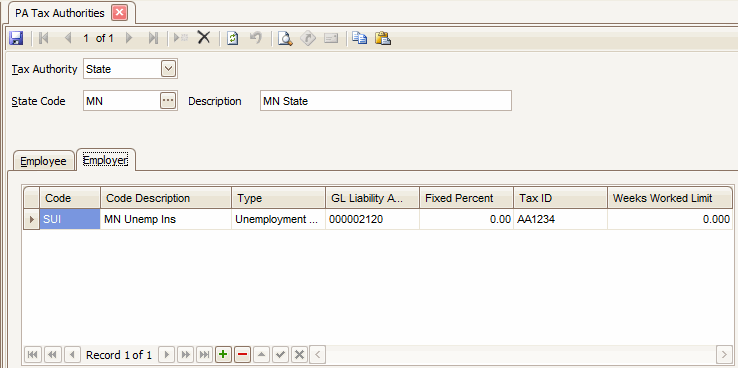Click the grid's horizontal scrollbar right arrow
This screenshot has width=738, height=368.
tap(723, 354)
